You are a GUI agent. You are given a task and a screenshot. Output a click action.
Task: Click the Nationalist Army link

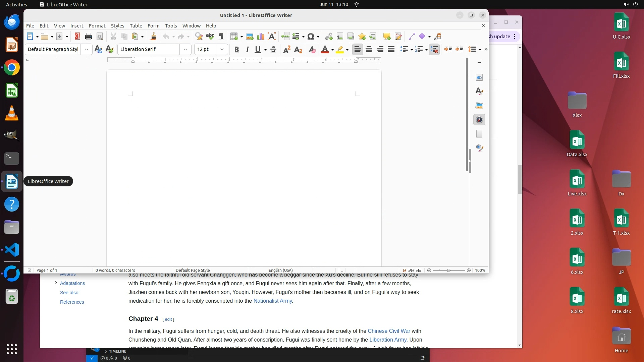point(272,301)
